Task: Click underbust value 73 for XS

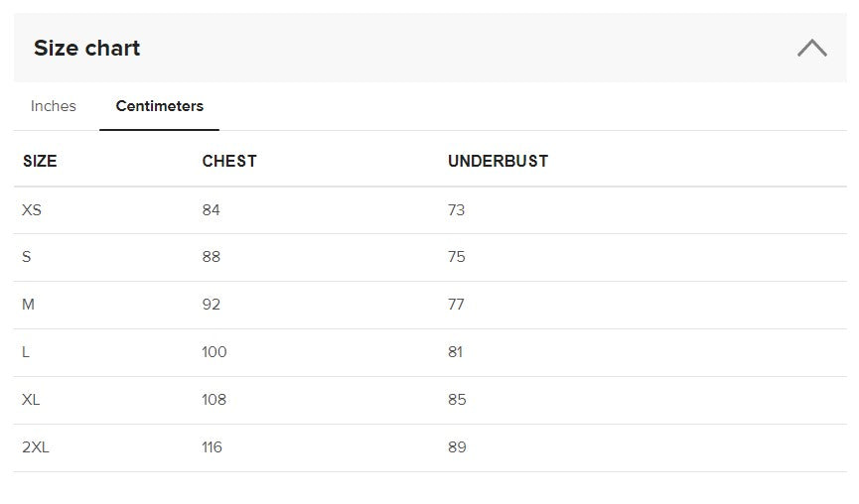Action: (x=456, y=210)
